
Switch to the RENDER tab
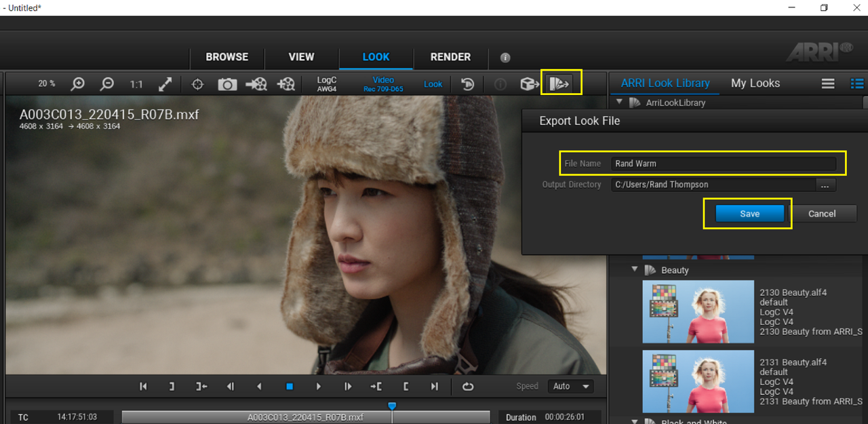[x=450, y=57]
